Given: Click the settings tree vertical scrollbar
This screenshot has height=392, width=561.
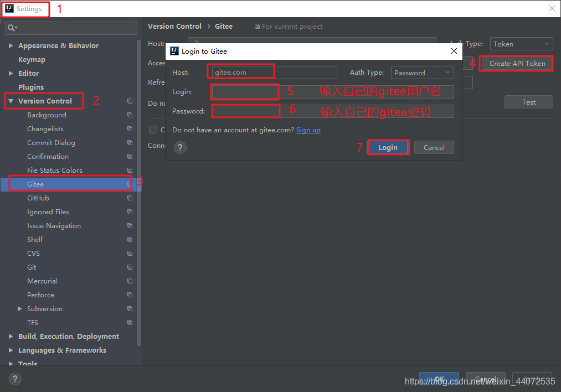Looking at the screenshot, I should pyautogui.click(x=139, y=193).
